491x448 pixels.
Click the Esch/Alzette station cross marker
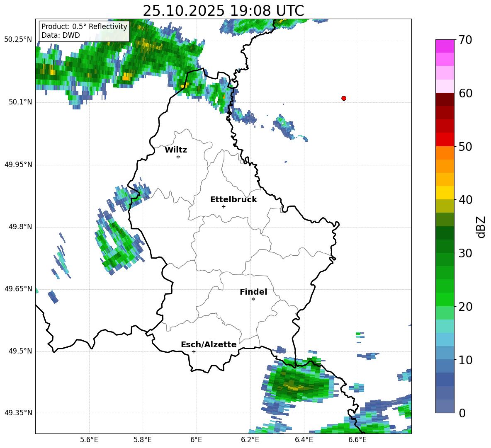click(194, 351)
